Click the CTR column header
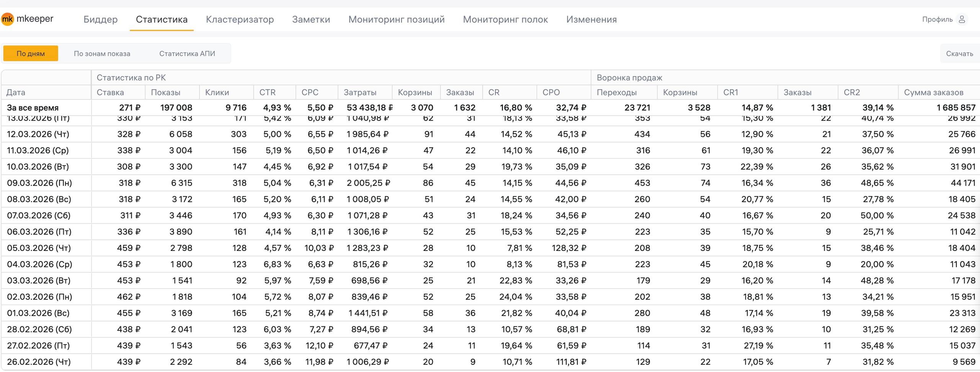Image resolution: width=980 pixels, height=372 pixels. point(267,92)
